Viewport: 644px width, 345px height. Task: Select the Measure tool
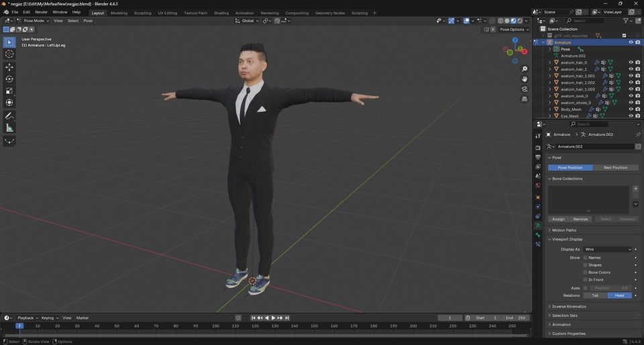click(9, 128)
